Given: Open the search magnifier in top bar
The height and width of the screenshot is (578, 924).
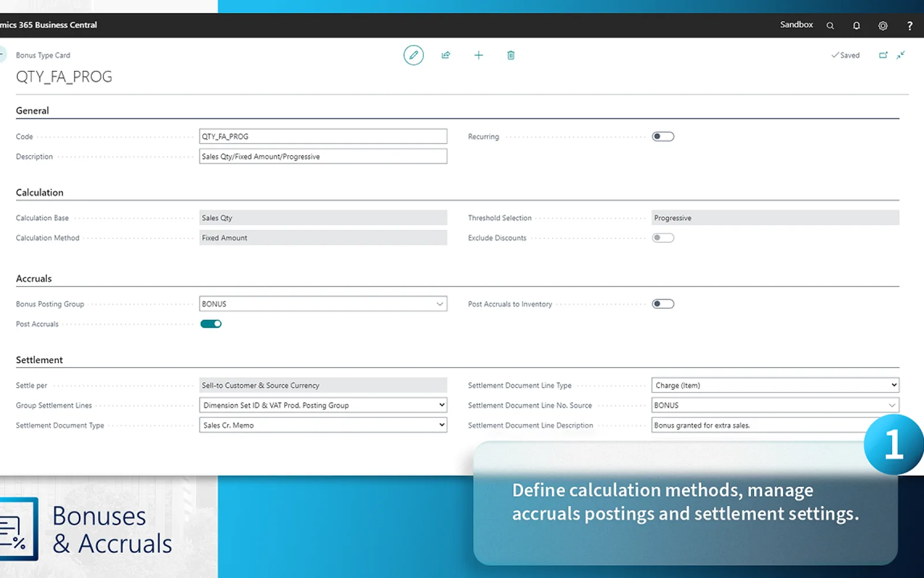Looking at the screenshot, I should coord(830,25).
